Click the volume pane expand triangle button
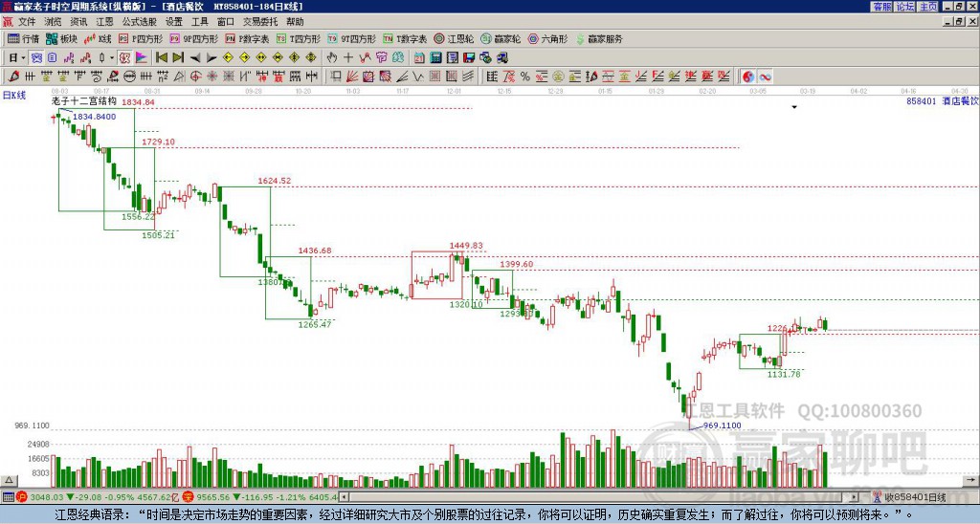Screen dimensions: 980x524 coord(9,480)
